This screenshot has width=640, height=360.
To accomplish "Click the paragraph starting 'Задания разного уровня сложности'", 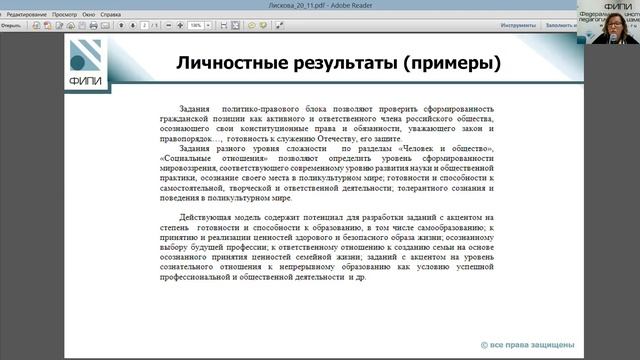I will point(327,173).
